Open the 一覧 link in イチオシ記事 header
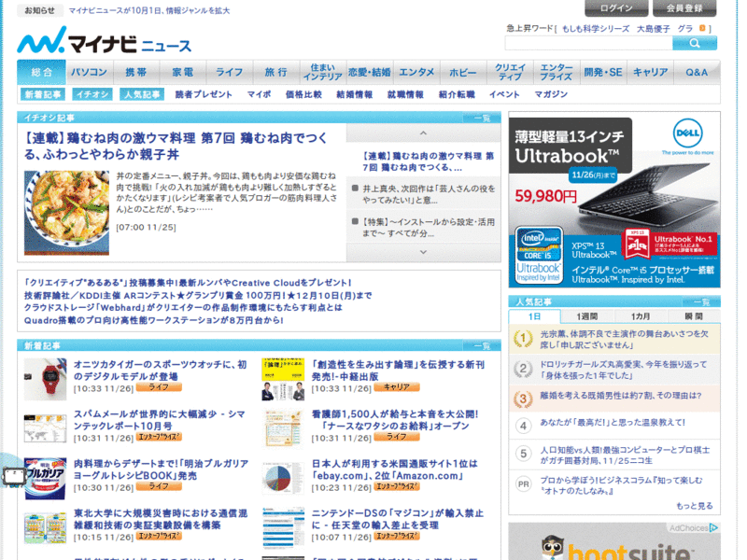Screen dimensions: 747x560 [482, 118]
